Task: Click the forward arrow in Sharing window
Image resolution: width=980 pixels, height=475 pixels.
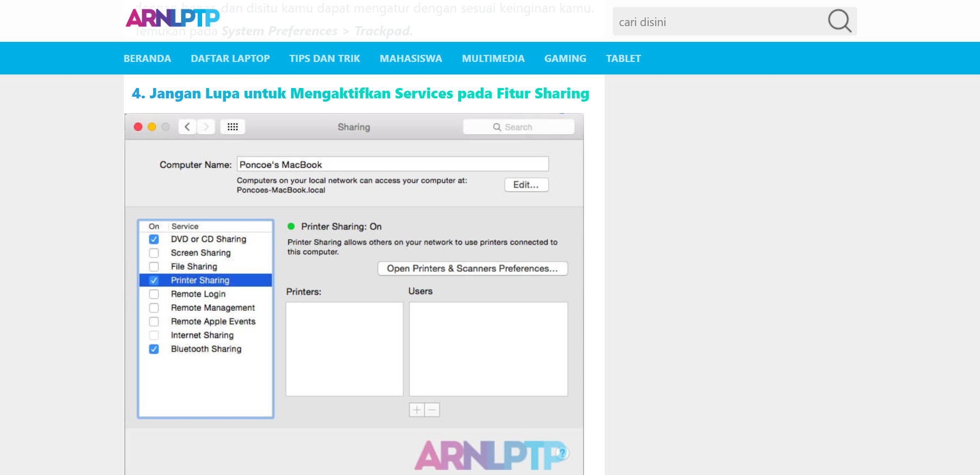Action: 206,127
